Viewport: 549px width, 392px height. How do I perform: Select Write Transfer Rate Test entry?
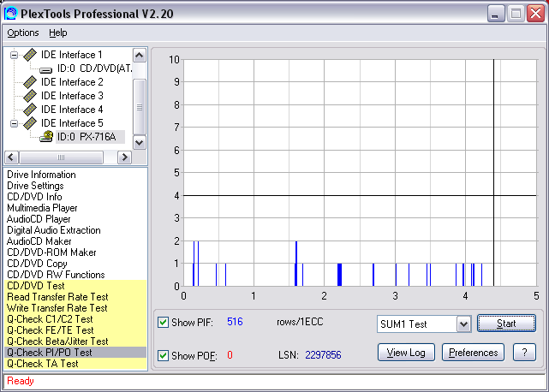click(75, 308)
